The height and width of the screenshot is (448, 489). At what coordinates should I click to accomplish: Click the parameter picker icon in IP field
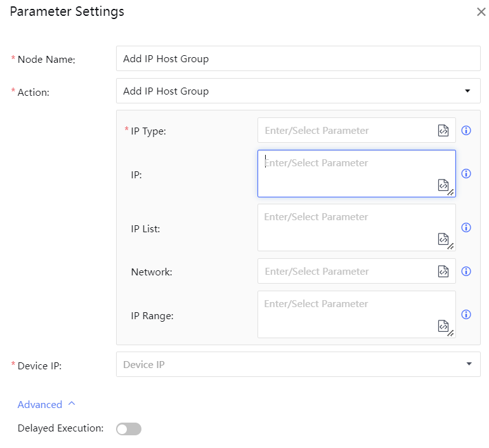click(x=443, y=185)
